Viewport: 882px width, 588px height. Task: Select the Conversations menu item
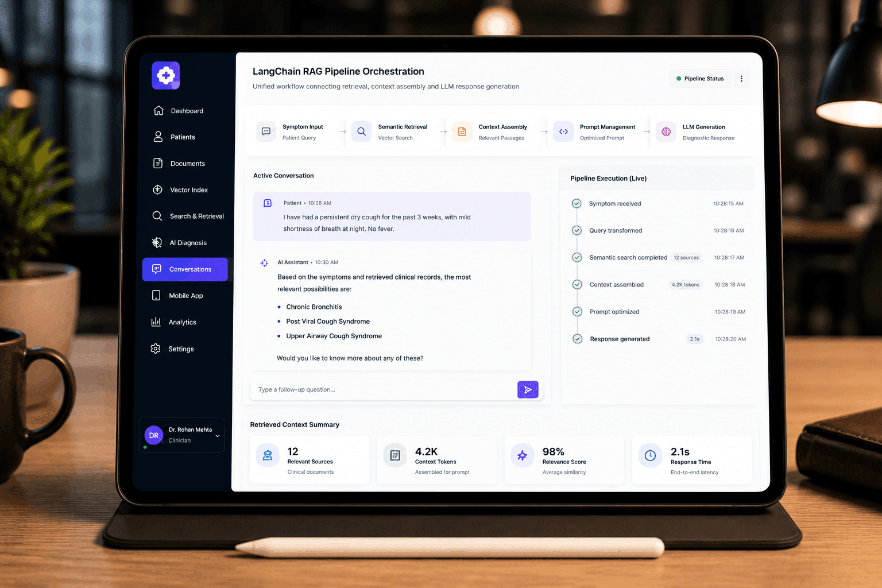pos(185,269)
